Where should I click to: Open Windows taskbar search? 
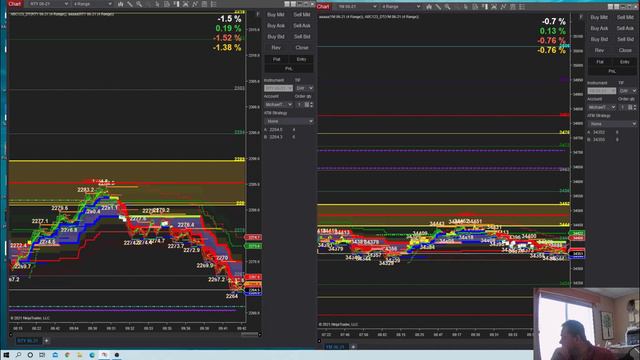tap(18, 355)
